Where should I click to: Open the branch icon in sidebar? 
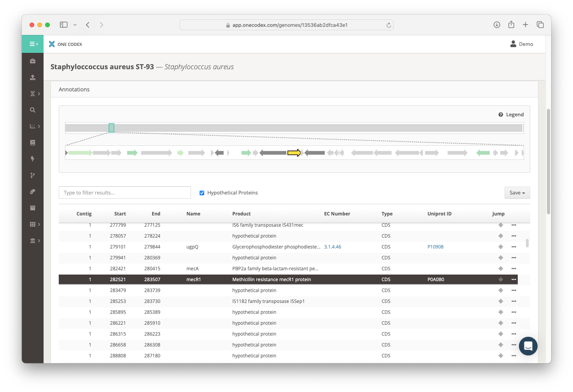(x=33, y=175)
